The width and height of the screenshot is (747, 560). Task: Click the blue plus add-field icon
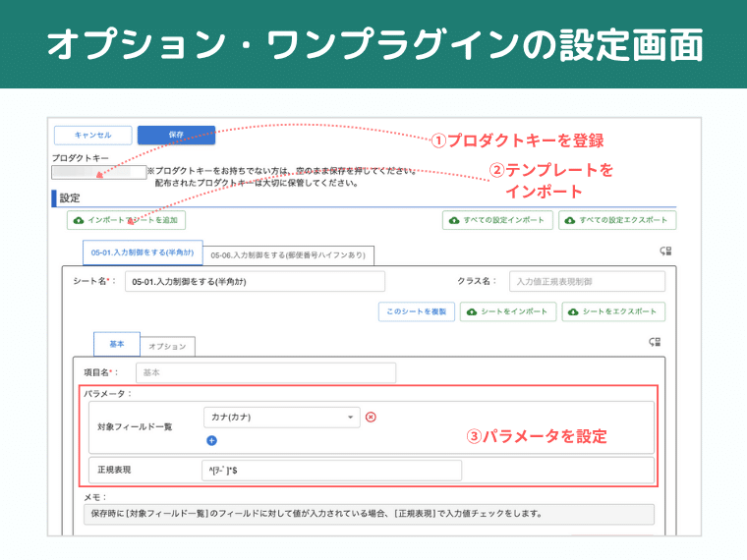211,441
